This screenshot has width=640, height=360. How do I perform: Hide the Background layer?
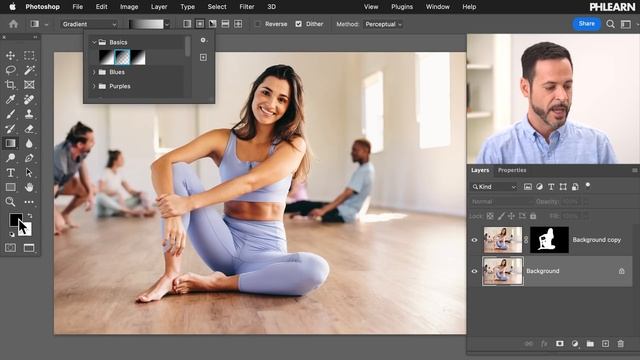tap(474, 271)
